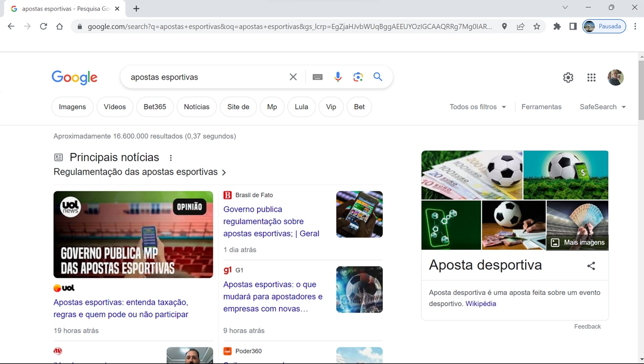
Task: Click Mais imagens on image grid
Action: tap(578, 242)
